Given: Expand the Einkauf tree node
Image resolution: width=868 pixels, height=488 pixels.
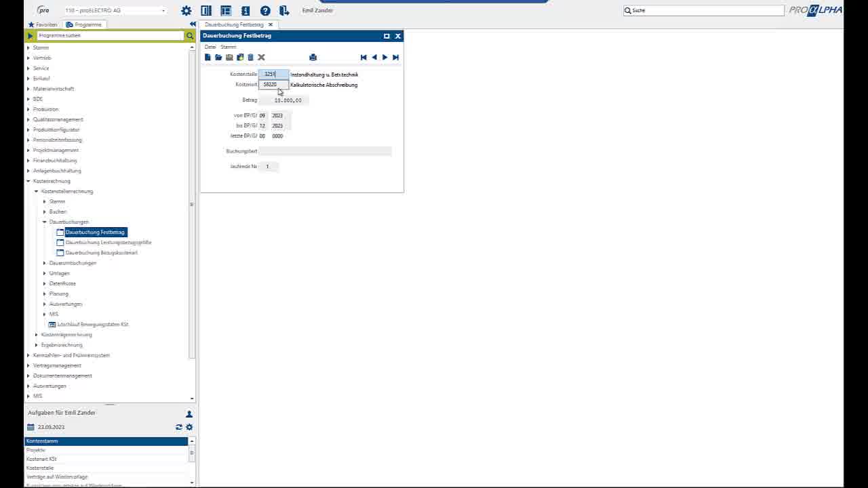Looking at the screenshot, I should pyautogui.click(x=28, y=79).
